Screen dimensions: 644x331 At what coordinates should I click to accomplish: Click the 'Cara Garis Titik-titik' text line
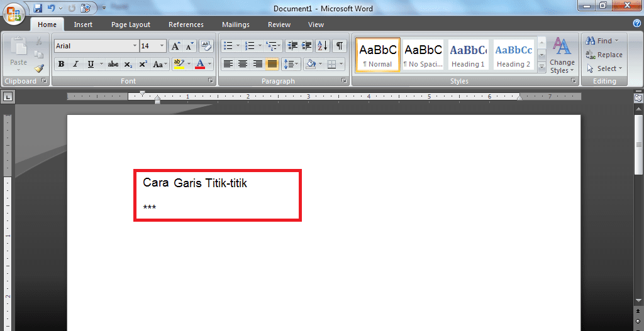195,183
